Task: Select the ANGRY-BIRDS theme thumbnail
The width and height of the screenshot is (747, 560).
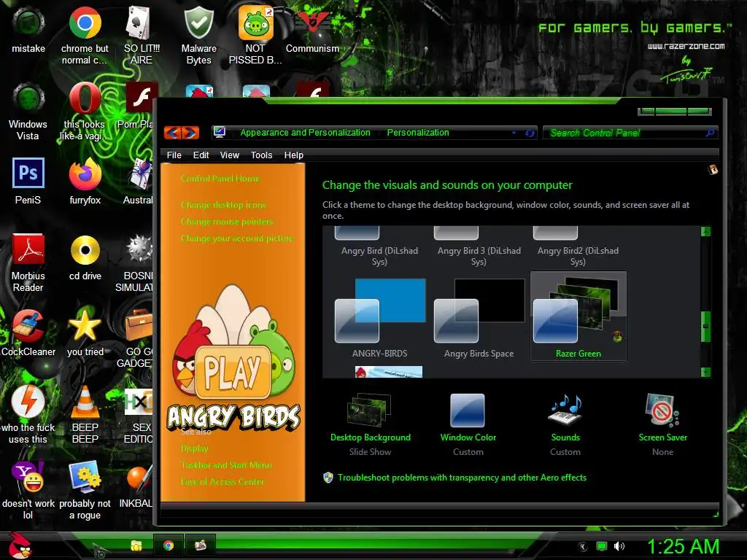Action: 379,317
